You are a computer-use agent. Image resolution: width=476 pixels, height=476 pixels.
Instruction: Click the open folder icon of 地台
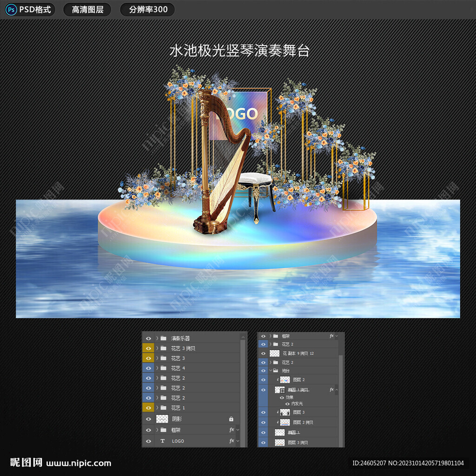pos(276,370)
